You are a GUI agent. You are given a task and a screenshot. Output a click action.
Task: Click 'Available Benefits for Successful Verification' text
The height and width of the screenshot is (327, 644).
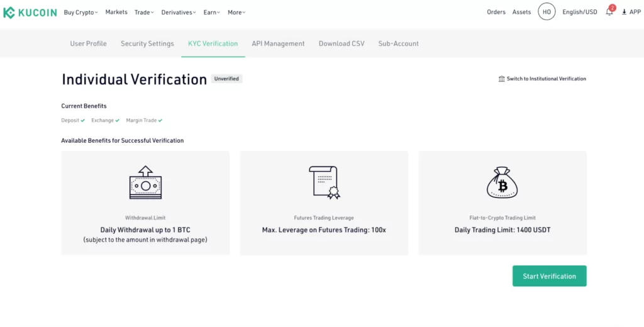click(x=123, y=140)
